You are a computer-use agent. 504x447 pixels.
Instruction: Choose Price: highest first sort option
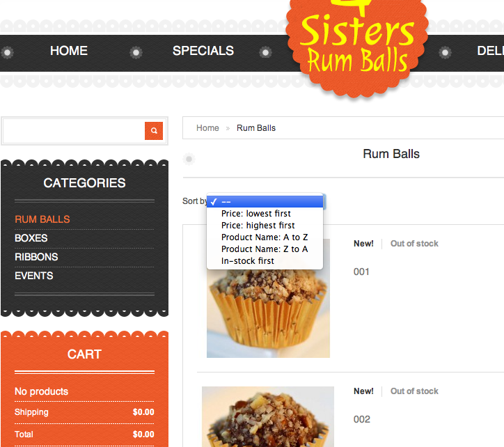pyautogui.click(x=265, y=226)
